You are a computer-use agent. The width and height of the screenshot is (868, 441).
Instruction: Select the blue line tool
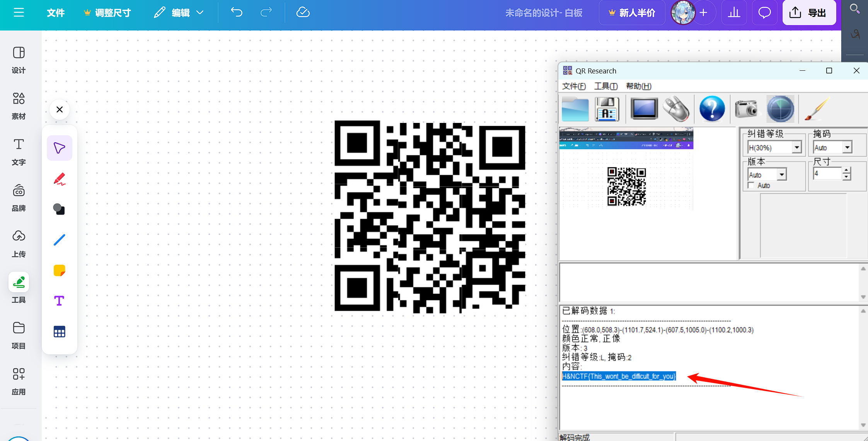point(60,240)
